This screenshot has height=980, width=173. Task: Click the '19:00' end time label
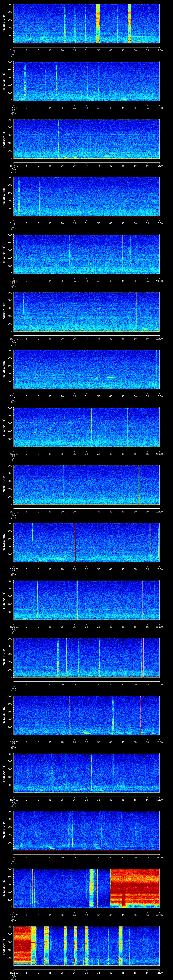[159, 166]
